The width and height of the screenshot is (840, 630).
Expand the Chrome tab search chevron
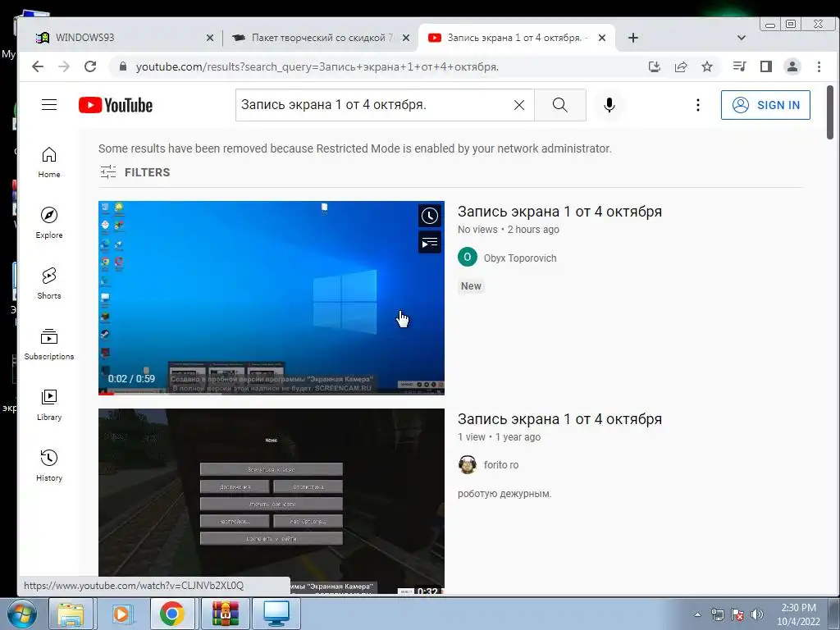[742, 38]
